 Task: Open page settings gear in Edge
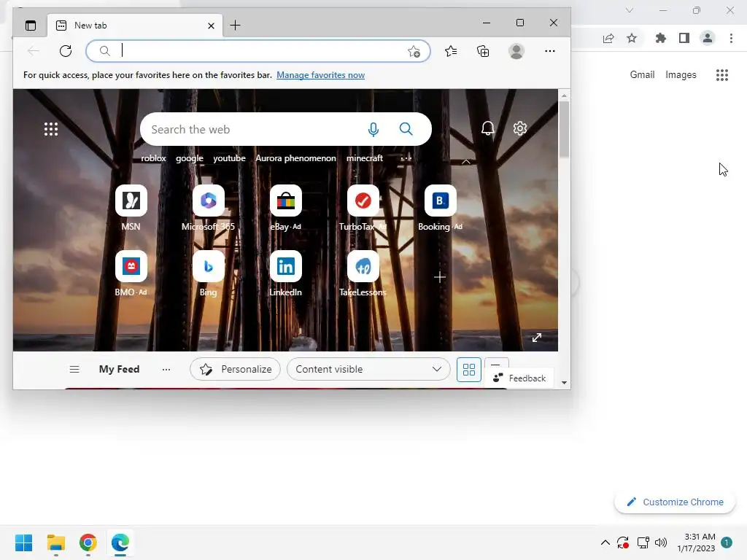coord(519,128)
